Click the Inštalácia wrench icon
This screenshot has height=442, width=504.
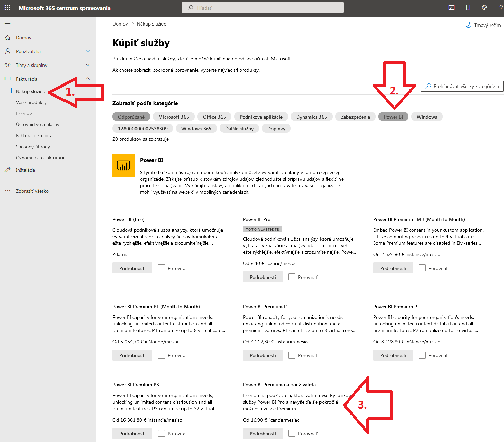tap(8, 170)
